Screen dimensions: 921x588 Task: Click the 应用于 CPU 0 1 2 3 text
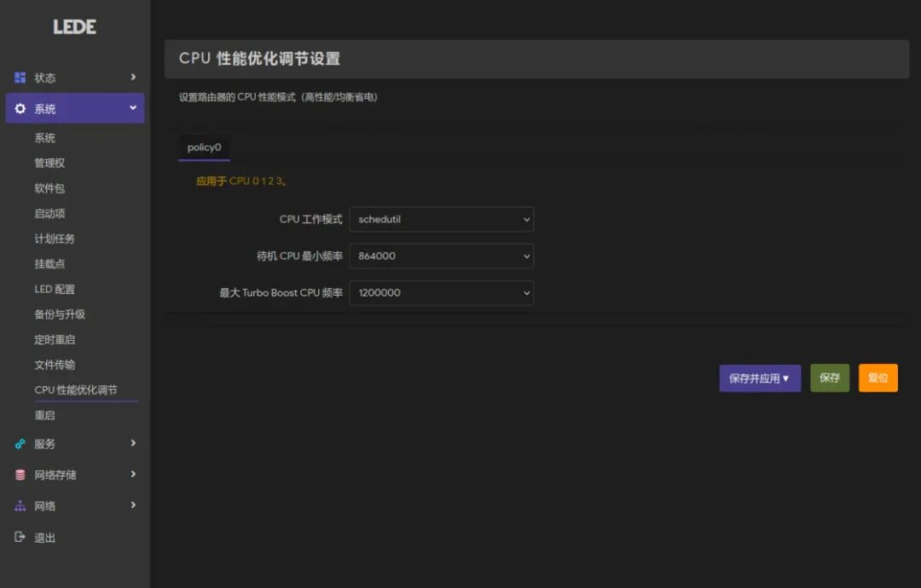(x=241, y=182)
